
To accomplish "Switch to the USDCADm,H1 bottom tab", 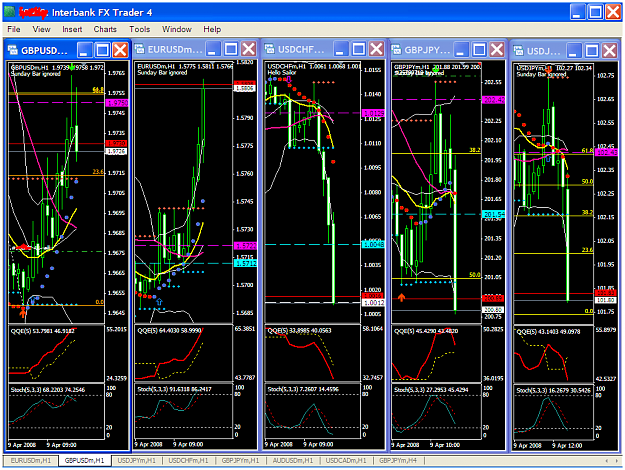I will (346, 460).
